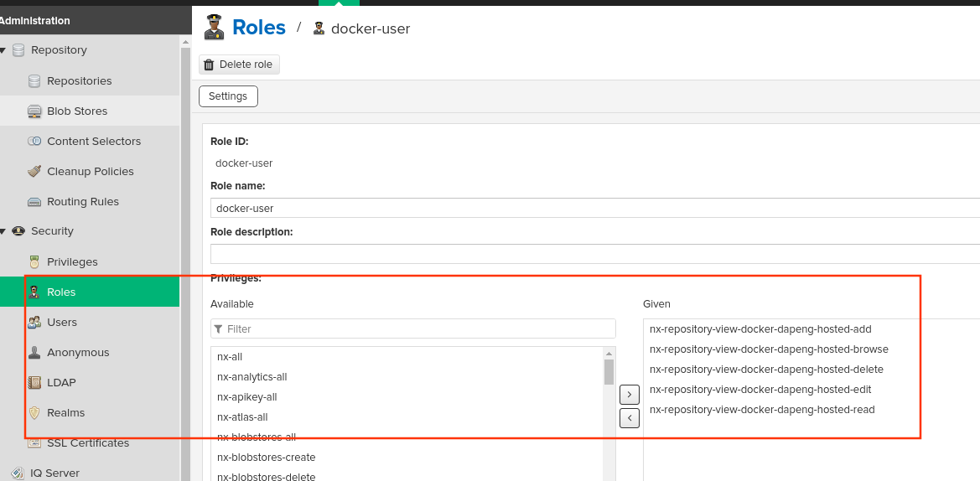The width and height of the screenshot is (980, 481).
Task: Open the Settings tab
Action: (228, 96)
